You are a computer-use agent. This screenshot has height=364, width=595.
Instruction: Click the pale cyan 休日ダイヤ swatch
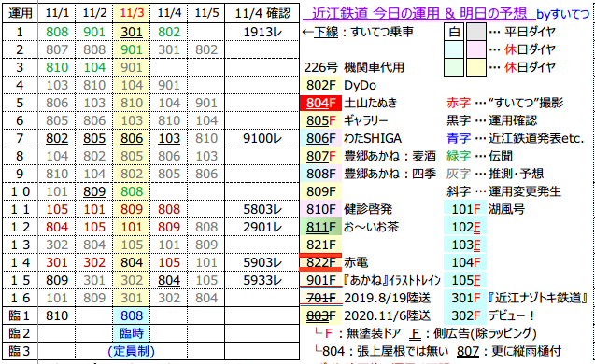tap(454, 49)
